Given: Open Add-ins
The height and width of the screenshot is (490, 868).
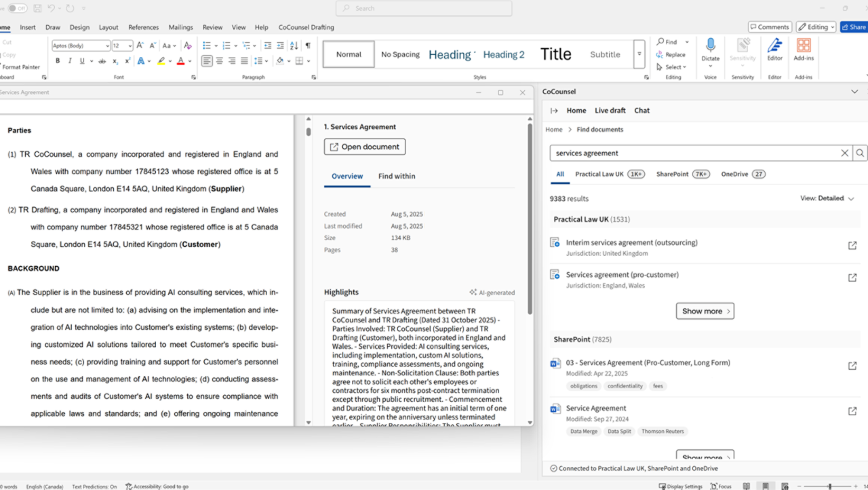Looking at the screenshot, I should pyautogui.click(x=804, y=50).
